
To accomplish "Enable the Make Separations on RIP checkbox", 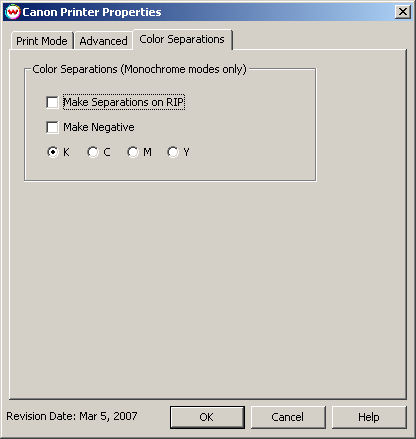I will (52, 102).
